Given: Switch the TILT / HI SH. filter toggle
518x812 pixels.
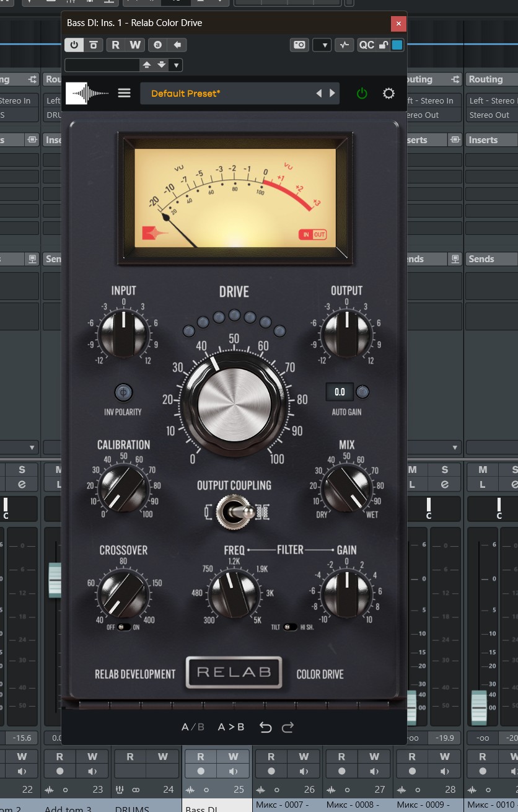Looking at the screenshot, I should (x=289, y=627).
